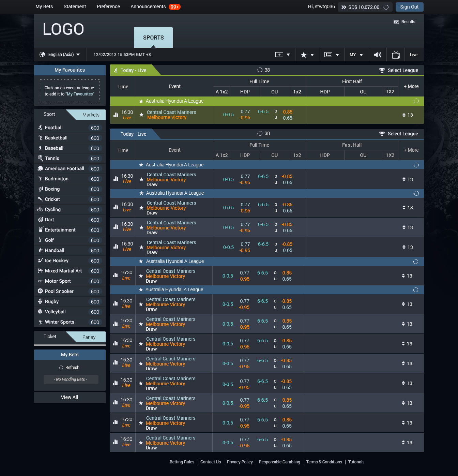Switch to the Parlay ticket mode
The image size is (458, 476).
pos(89,337)
